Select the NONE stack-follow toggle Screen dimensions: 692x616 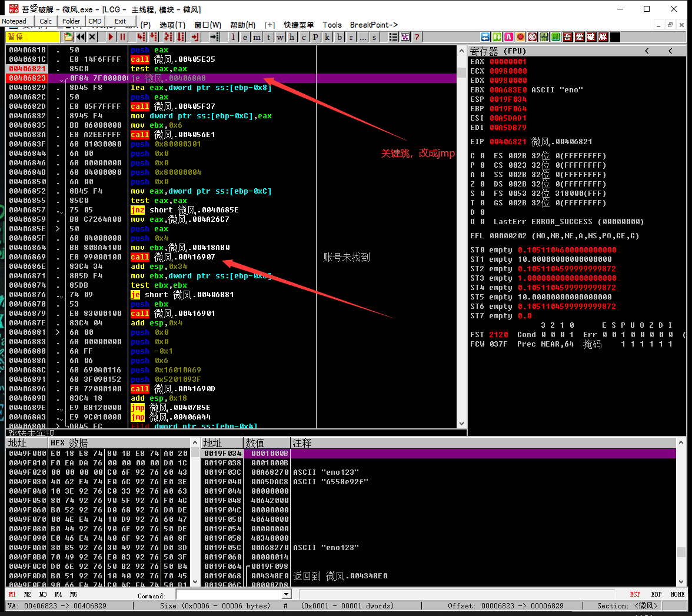click(x=677, y=594)
